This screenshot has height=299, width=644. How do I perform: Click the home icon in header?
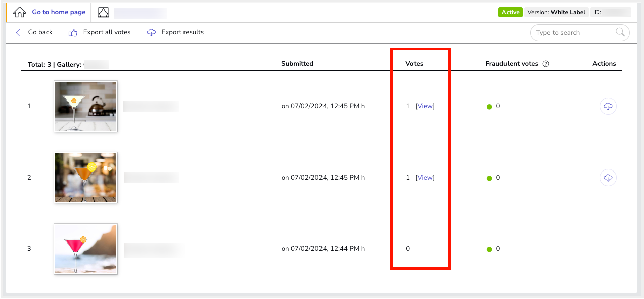point(19,12)
